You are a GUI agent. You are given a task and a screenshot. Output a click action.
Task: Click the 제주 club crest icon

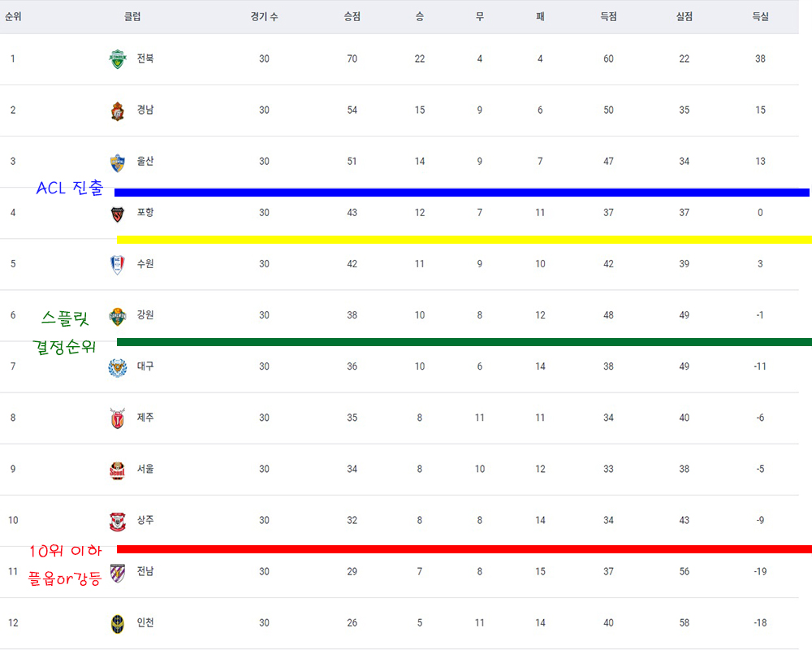[x=118, y=418]
